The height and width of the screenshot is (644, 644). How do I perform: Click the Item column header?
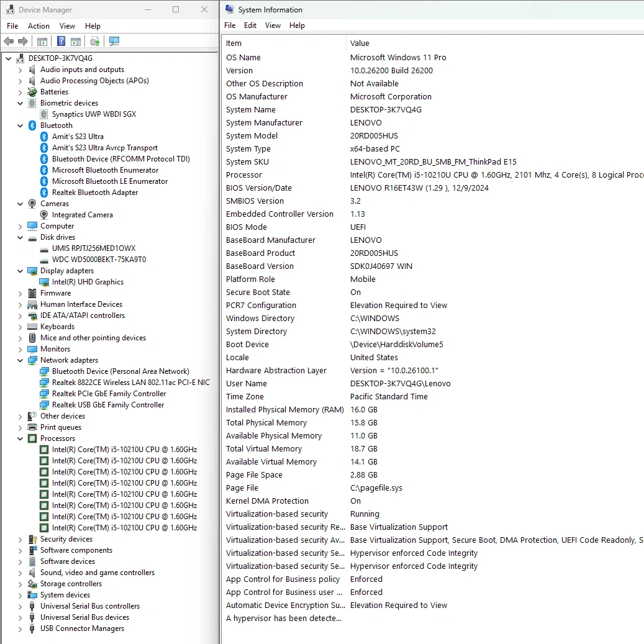[x=234, y=43]
